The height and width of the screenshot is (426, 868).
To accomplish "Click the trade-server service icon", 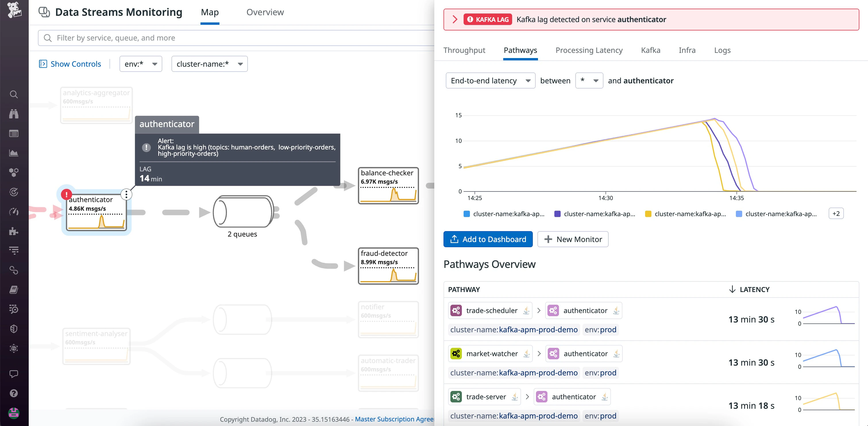I will [x=456, y=397].
